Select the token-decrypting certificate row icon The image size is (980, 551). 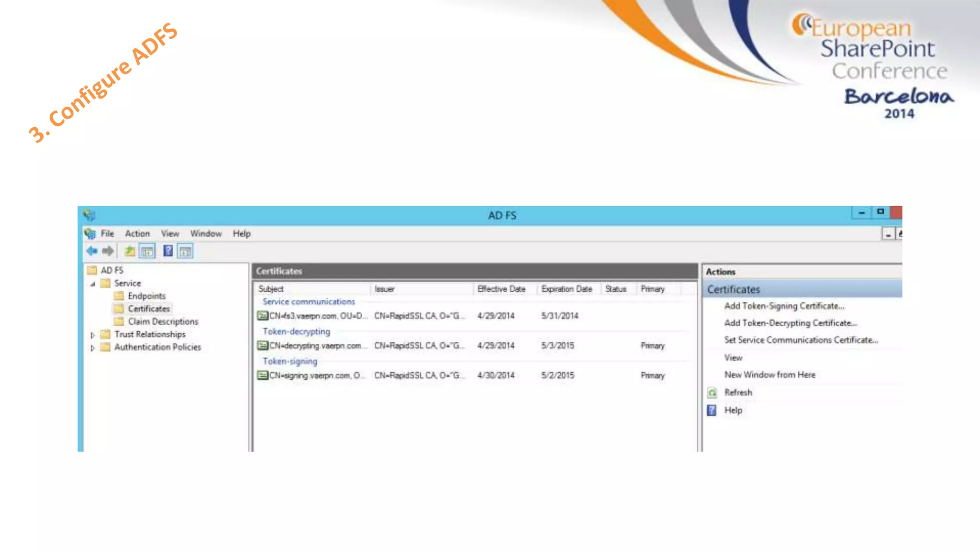(x=262, y=345)
